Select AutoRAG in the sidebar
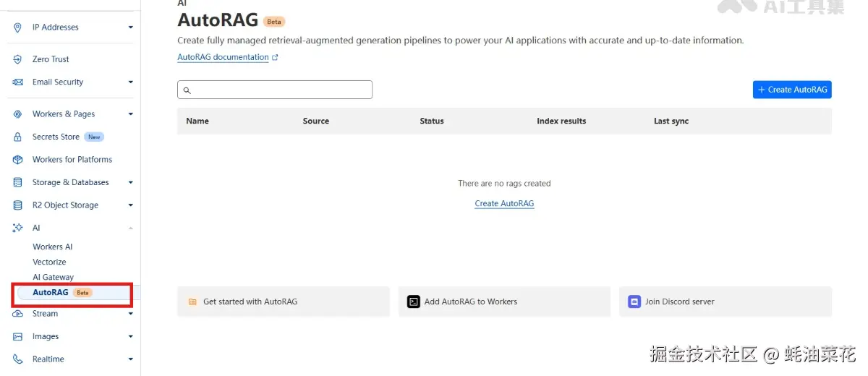This screenshot has height=376, width=868. tap(51, 293)
